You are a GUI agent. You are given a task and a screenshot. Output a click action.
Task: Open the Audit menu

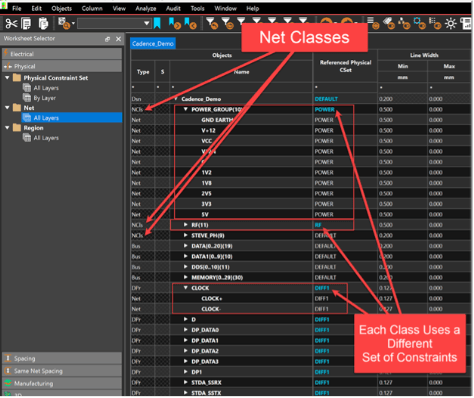[173, 8]
